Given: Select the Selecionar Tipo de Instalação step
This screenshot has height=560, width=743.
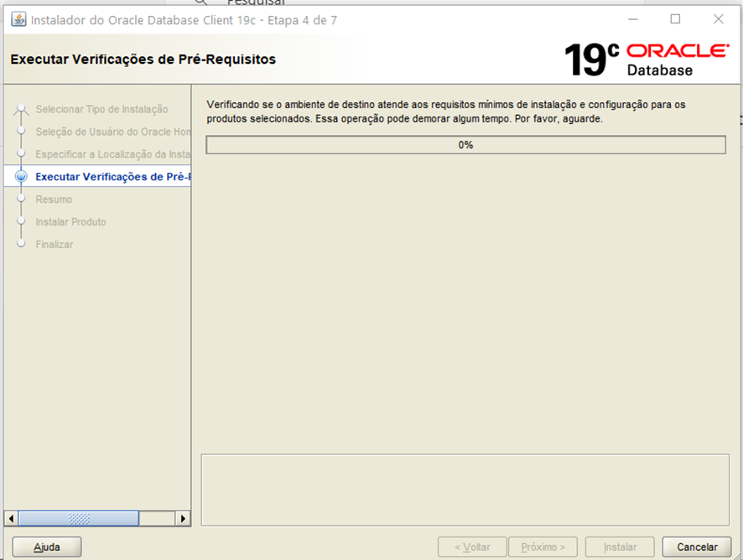Looking at the screenshot, I should 101,109.
